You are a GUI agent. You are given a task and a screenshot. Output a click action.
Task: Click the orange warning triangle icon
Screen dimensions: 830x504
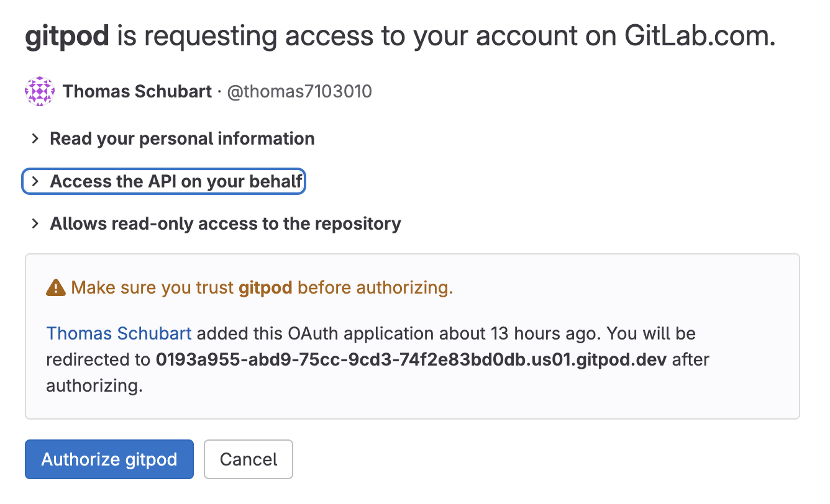pos(56,287)
